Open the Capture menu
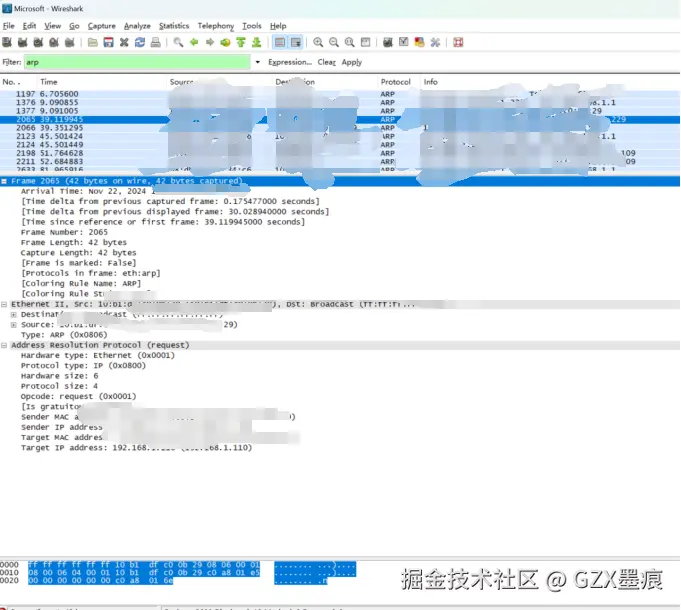The height and width of the screenshot is (610, 681). tap(102, 26)
